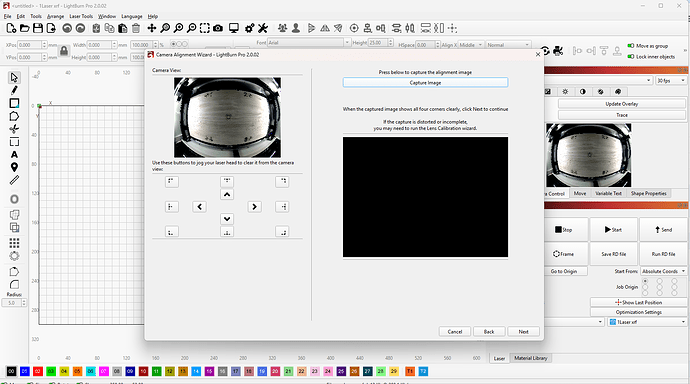Select the top-right Job Origin radio button

(x=674, y=281)
